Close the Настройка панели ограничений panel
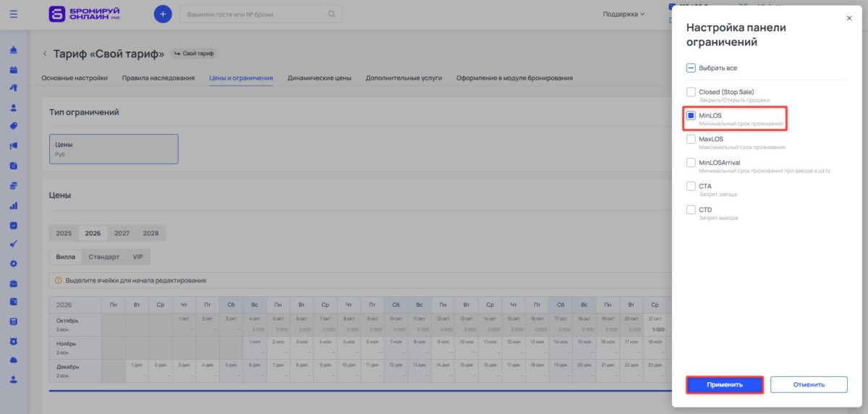The width and height of the screenshot is (868, 414). (x=849, y=19)
